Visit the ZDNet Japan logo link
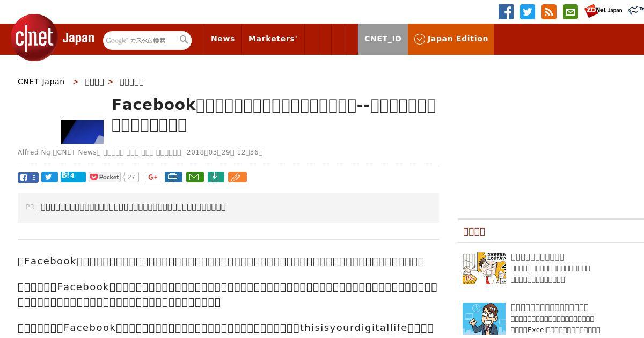The image size is (644, 338). [604, 11]
